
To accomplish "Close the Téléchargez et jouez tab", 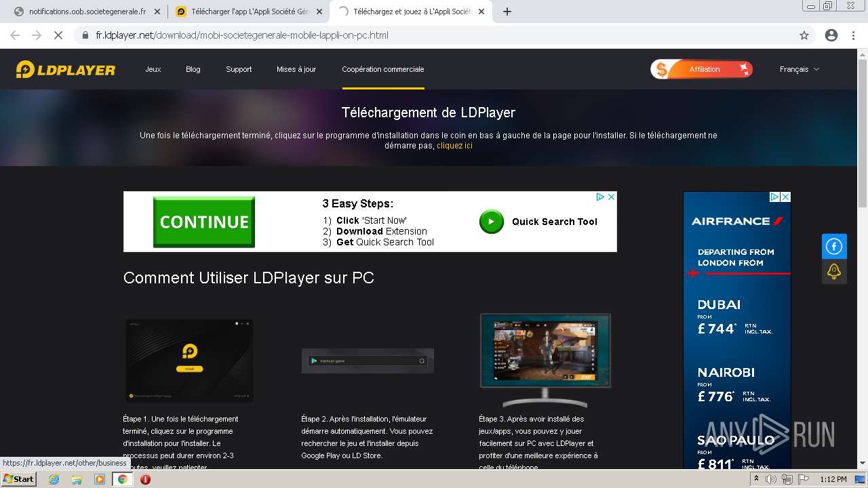I will (481, 12).
